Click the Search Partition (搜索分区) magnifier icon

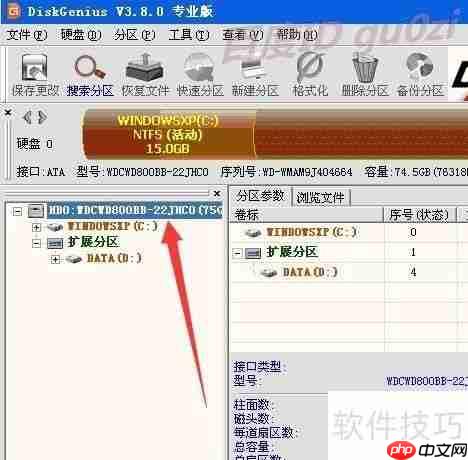point(89,67)
